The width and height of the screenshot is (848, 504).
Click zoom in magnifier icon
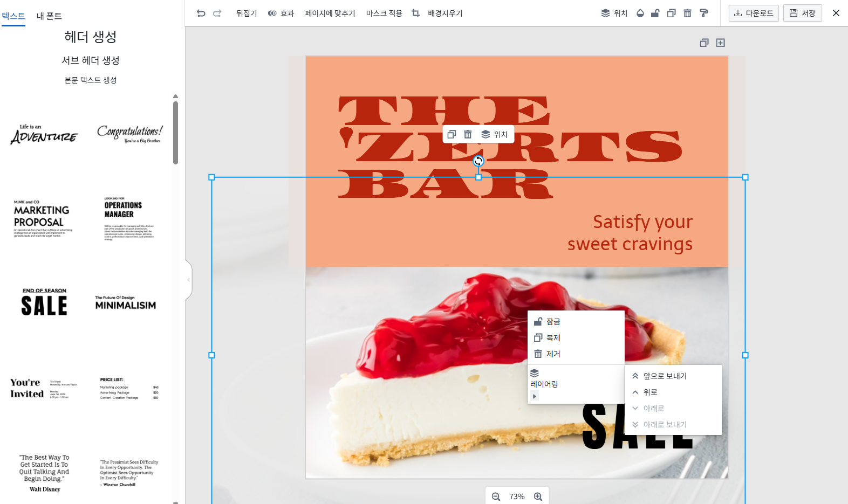click(538, 496)
